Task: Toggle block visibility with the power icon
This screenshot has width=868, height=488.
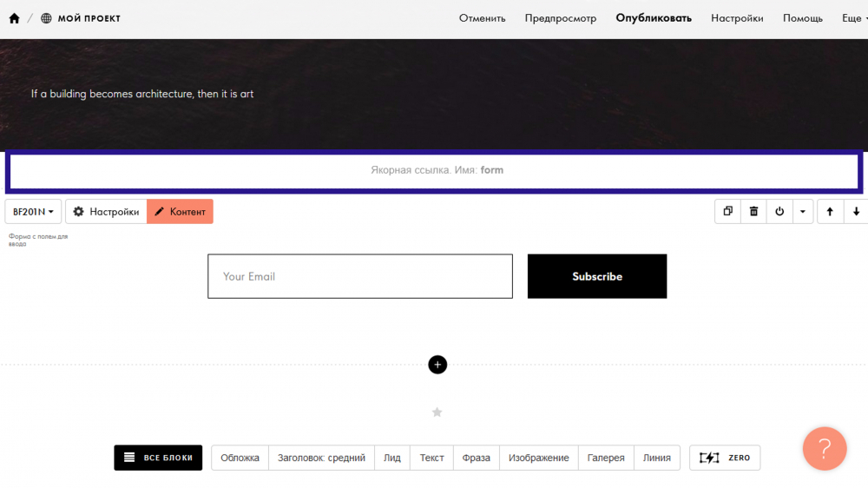Action: pos(779,211)
